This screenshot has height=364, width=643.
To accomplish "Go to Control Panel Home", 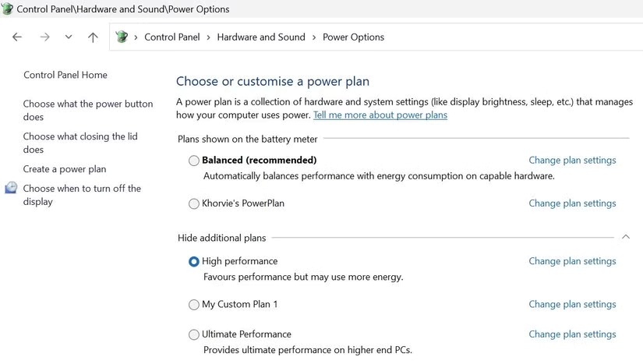I will (x=65, y=75).
